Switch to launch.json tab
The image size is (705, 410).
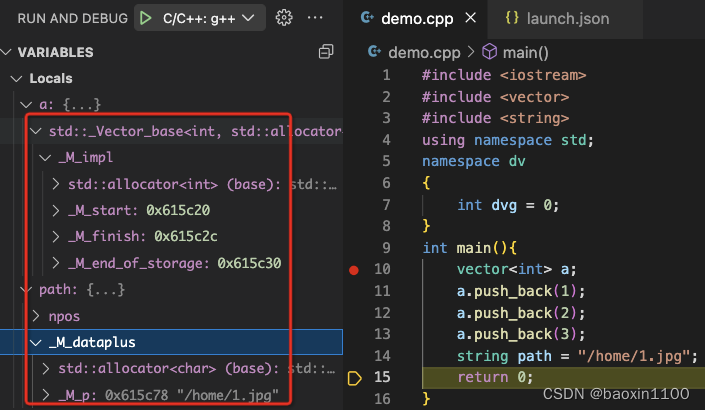click(567, 18)
